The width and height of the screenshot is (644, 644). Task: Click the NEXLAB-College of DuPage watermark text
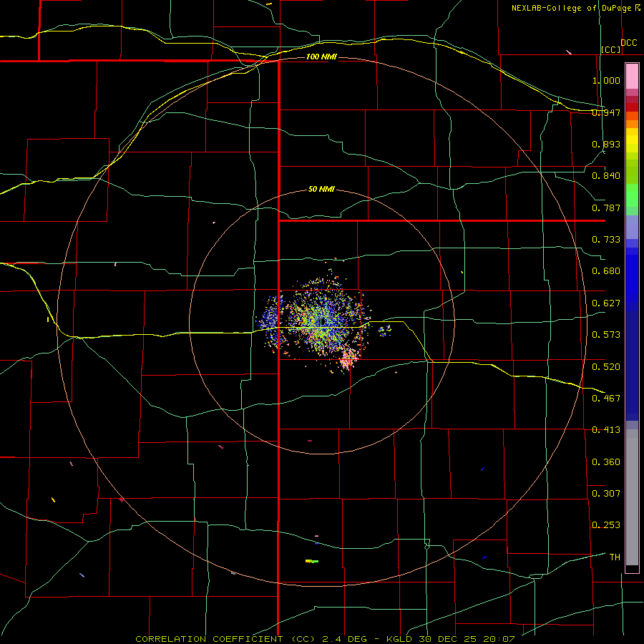tap(572, 8)
